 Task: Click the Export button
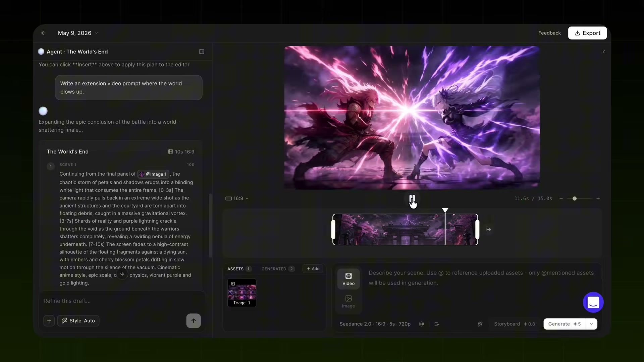587,33
